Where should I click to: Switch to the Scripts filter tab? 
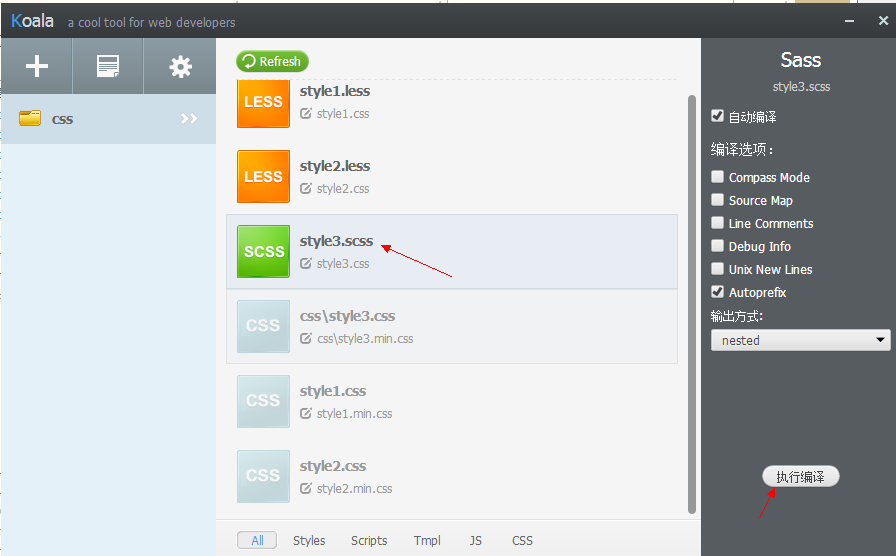[369, 540]
